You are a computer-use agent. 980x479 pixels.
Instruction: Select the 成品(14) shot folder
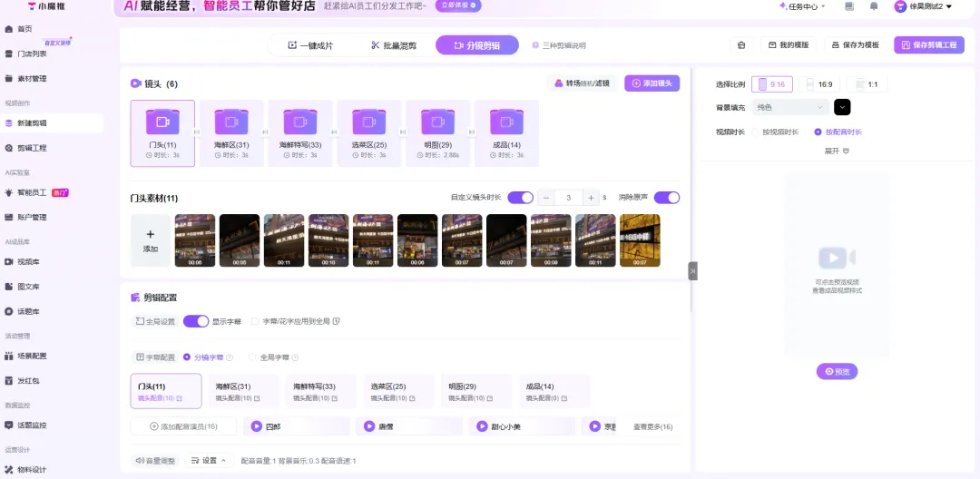tap(506, 133)
